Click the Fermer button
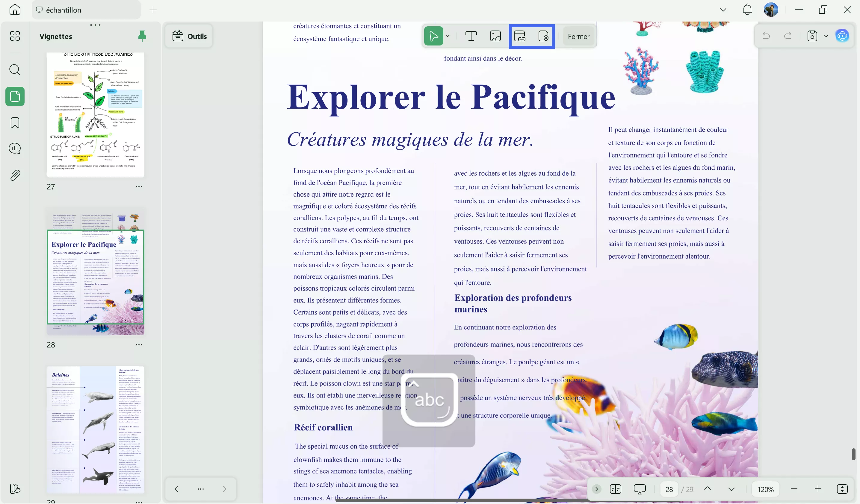The image size is (860, 504). [578, 37]
